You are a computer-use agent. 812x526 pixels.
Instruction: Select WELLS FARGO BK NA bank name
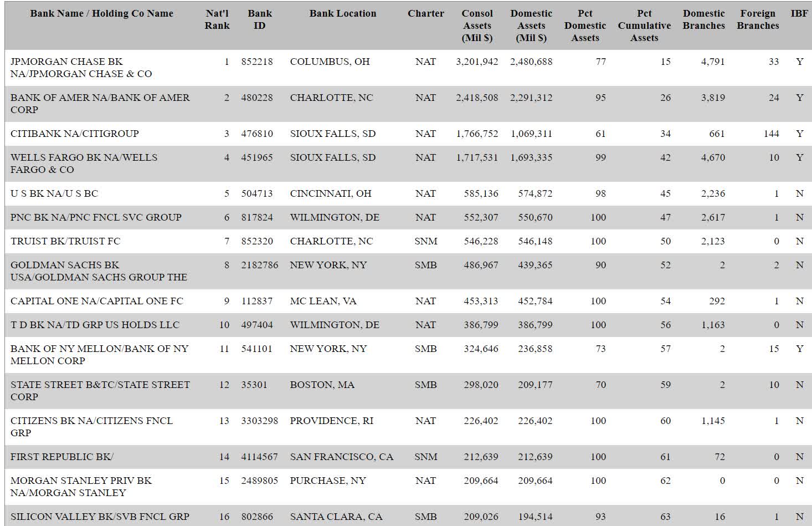click(84, 164)
